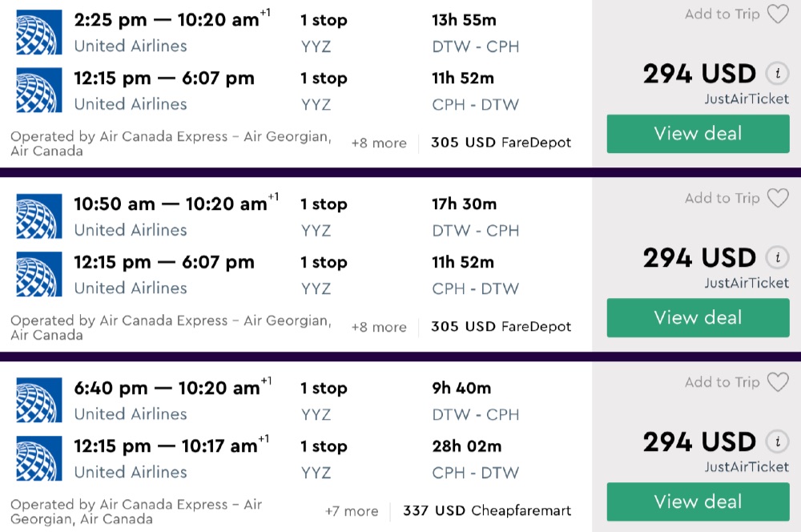Screen dimensions: 801x532
Task: Open price info icon on second result
Action: [775, 259]
